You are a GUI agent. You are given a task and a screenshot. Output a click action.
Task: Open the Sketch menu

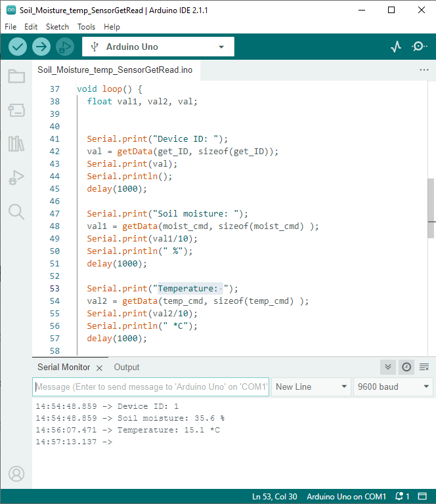(57, 27)
